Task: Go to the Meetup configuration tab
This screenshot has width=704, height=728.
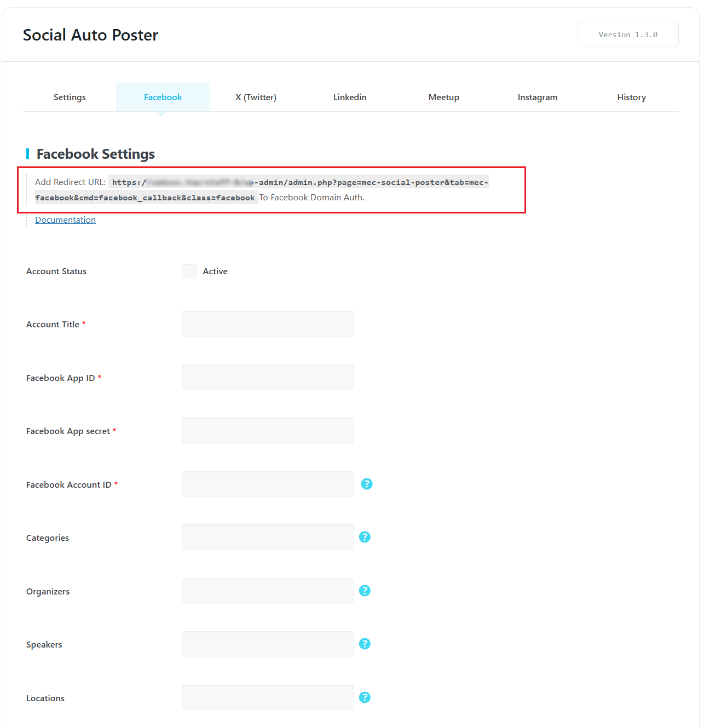Action: 443,97
